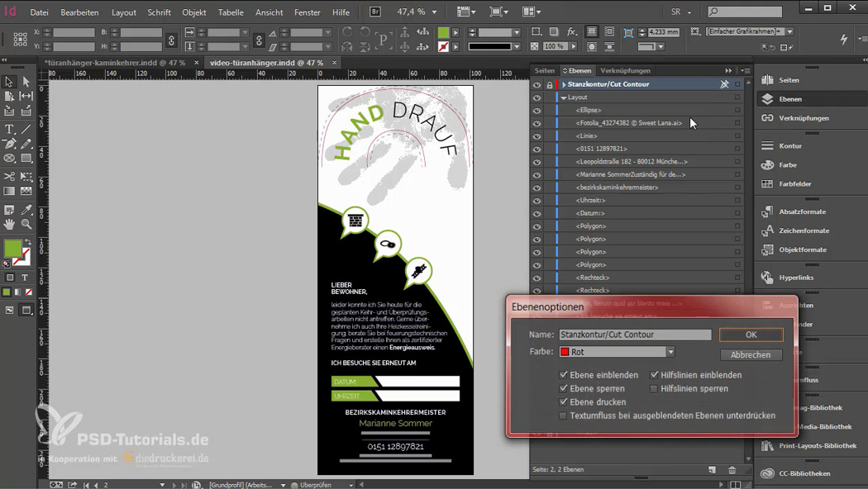Screen dimensions: 868x489
Task: Select the Line tool
Action: 26,130
